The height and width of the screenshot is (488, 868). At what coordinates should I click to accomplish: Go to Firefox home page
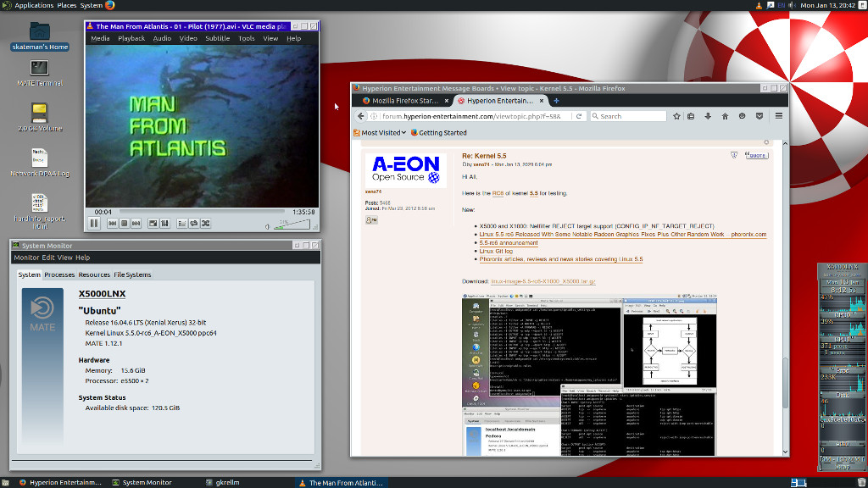(726, 116)
